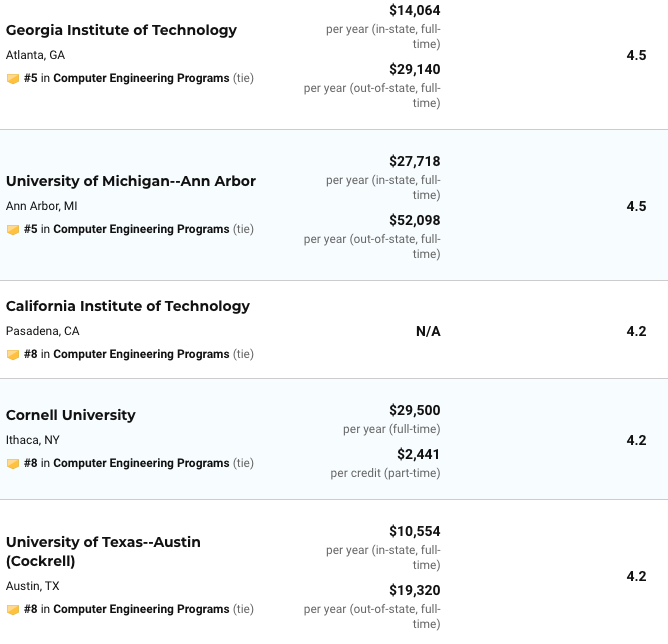Click Caltech's N/A tuition value
Image resolution: width=668 pixels, height=644 pixels.
[x=428, y=331]
